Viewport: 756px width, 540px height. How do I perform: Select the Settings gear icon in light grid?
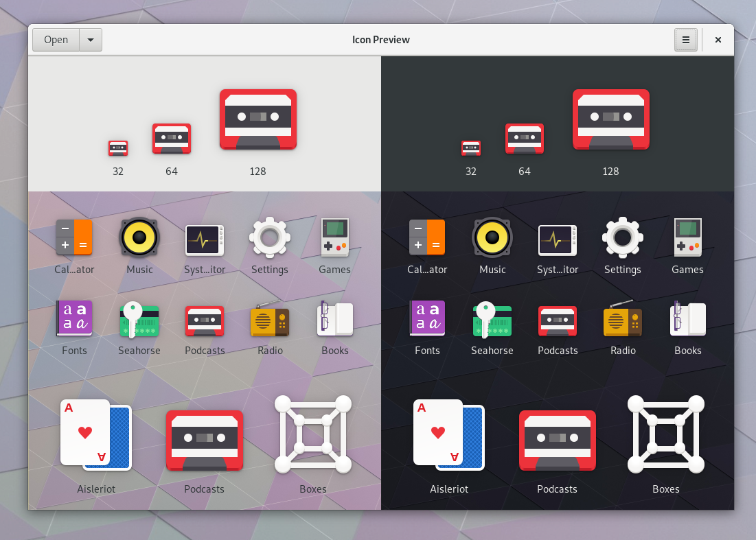[270, 238]
